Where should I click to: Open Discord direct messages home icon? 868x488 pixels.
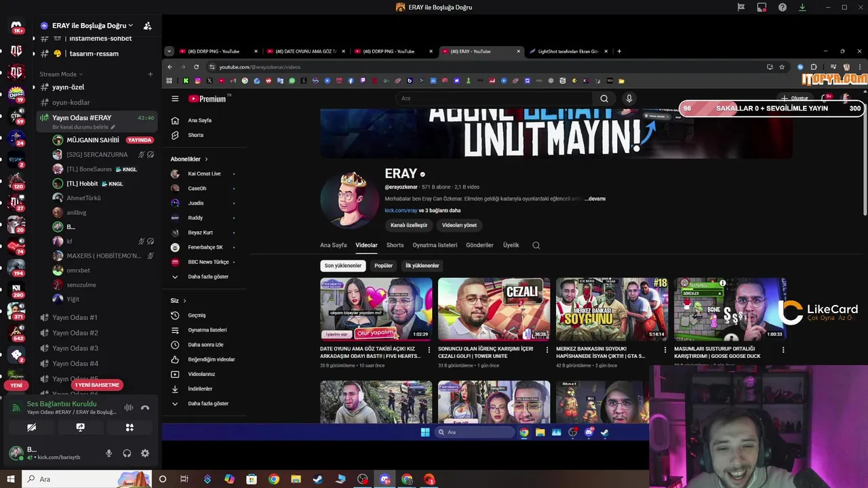coord(16,27)
